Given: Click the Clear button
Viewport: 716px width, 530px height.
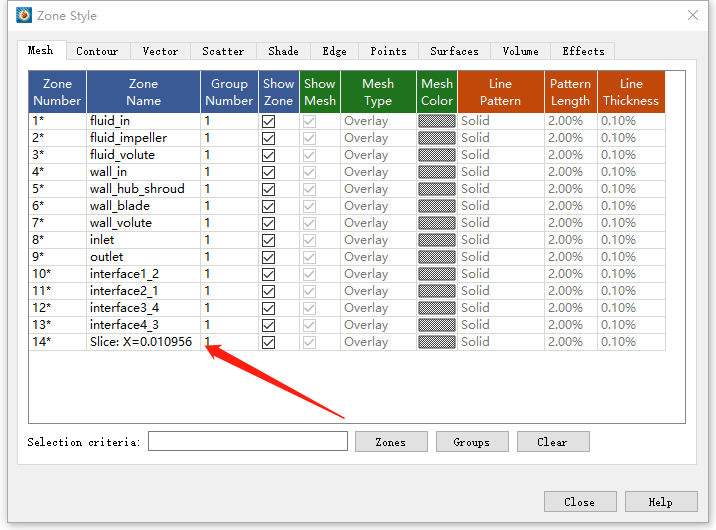Looking at the screenshot, I should pos(552,442).
